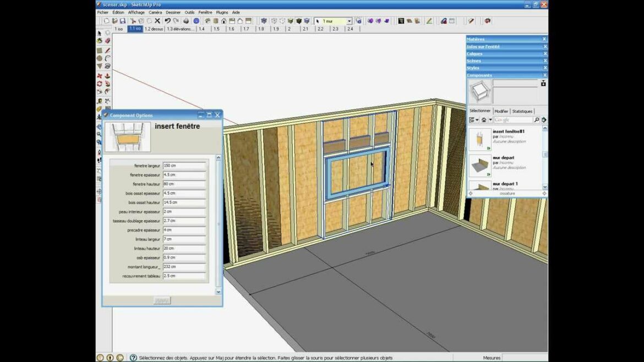Switch to the Statistiques tab in Composants
Viewport: 644px width, 362px height.
point(522,111)
